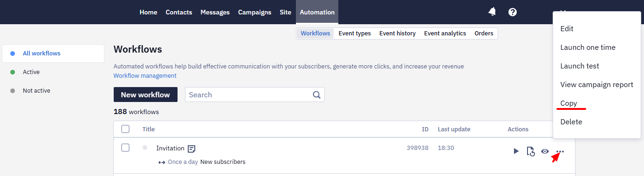Click the Last update column header
This screenshot has height=176, width=644.
(x=454, y=129)
